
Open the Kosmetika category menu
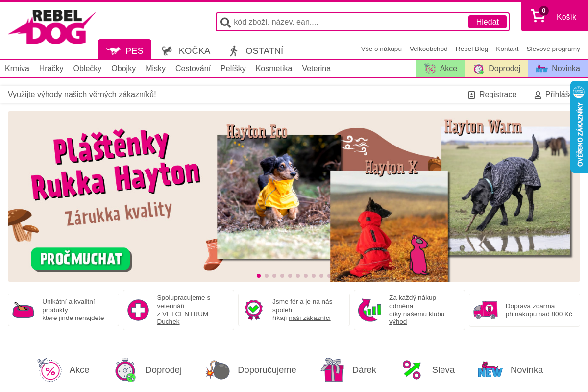click(274, 69)
